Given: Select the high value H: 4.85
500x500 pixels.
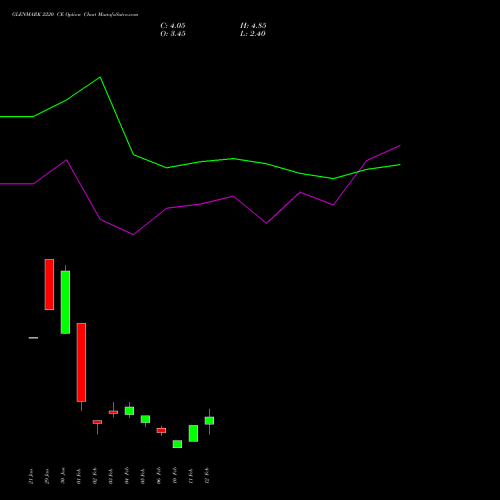Looking at the screenshot, I should 253,26.
